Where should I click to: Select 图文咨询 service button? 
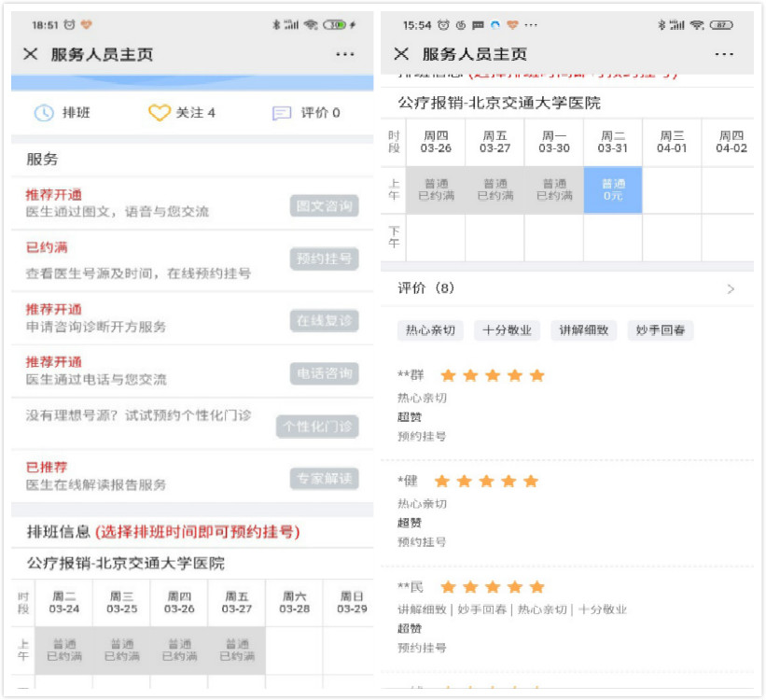click(324, 205)
